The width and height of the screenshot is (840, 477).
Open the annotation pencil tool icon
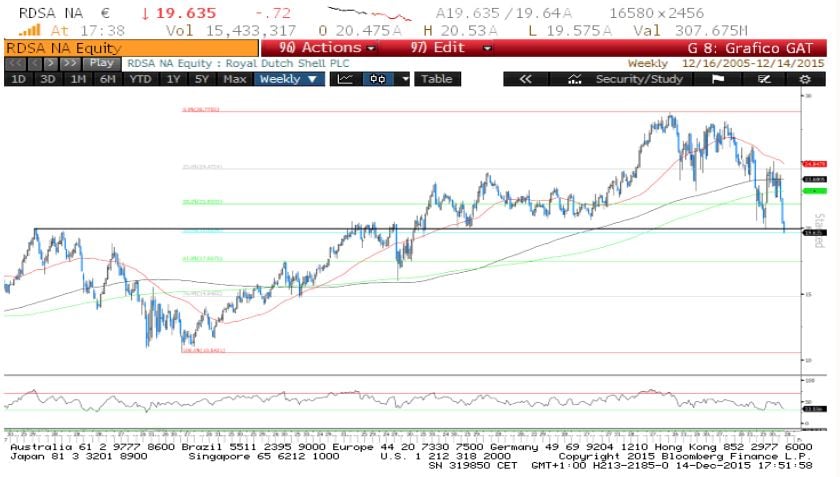point(764,79)
